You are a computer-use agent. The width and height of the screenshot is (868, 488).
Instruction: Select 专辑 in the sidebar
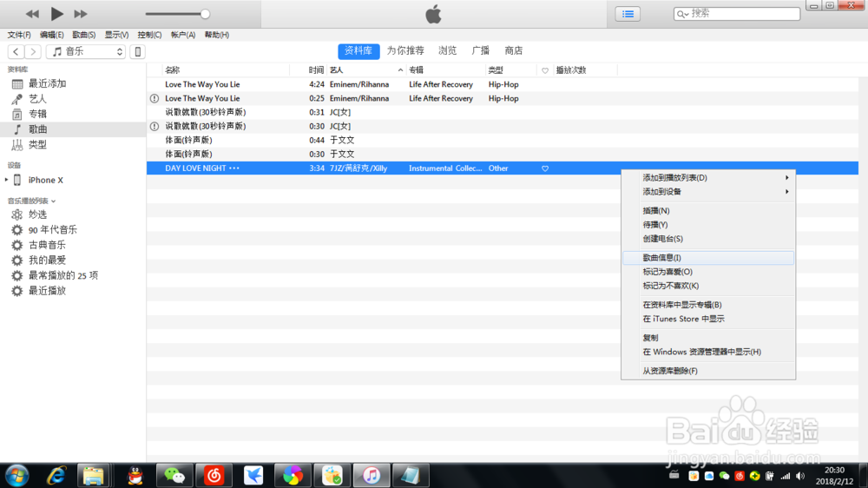[73, 114]
